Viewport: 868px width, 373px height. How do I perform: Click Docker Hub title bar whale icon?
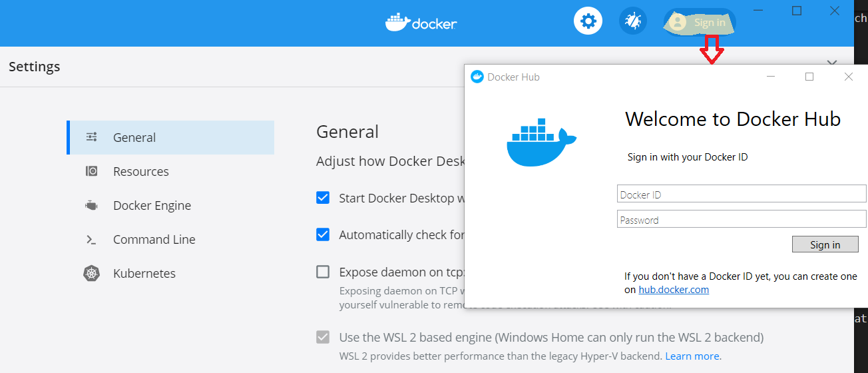click(477, 77)
